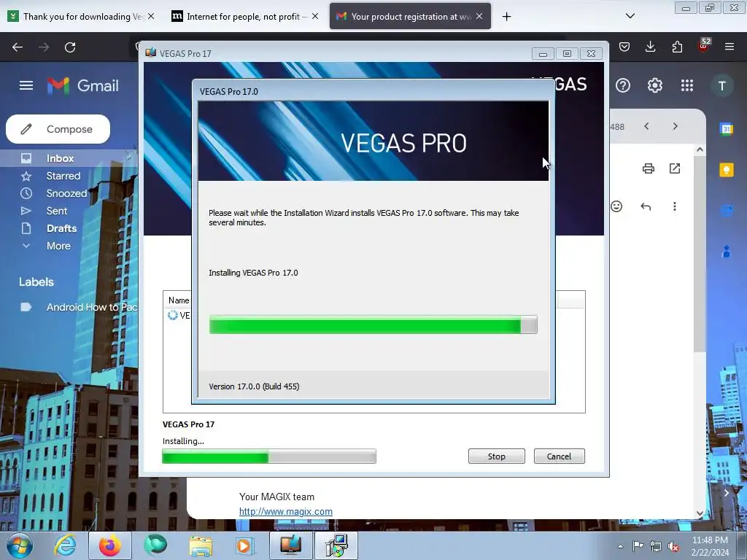Image resolution: width=747 pixels, height=560 pixels.
Task: Click the uBlock extension icon showing 52
Action: click(x=704, y=46)
